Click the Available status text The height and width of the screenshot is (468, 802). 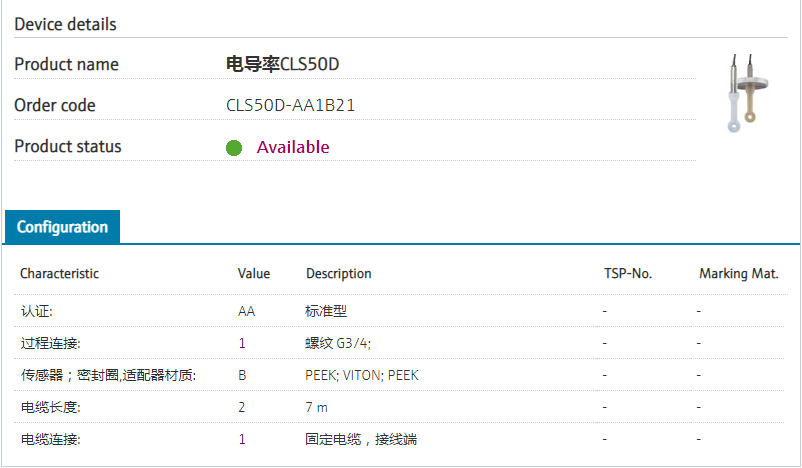(293, 147)
